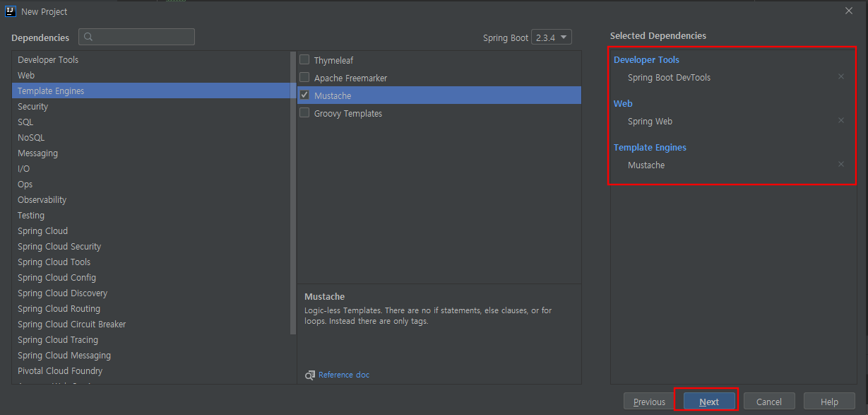Click the IntelliJ logo in title bar

pos(11,11)
